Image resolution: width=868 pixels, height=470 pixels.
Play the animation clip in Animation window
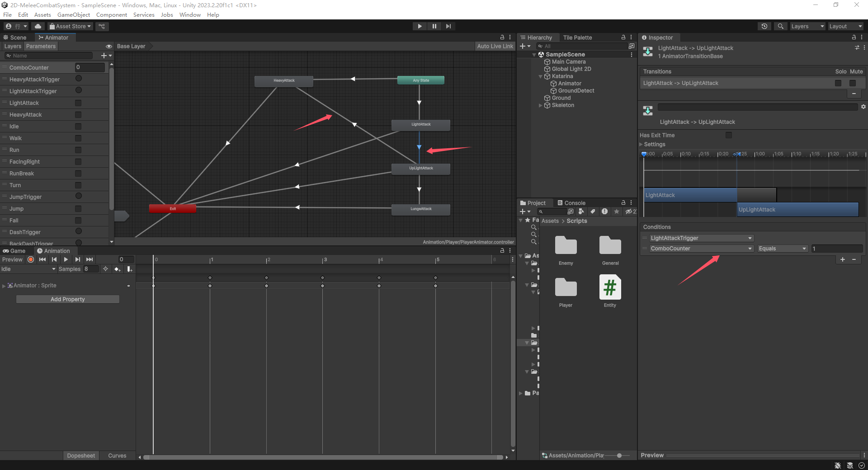point(66,259)
